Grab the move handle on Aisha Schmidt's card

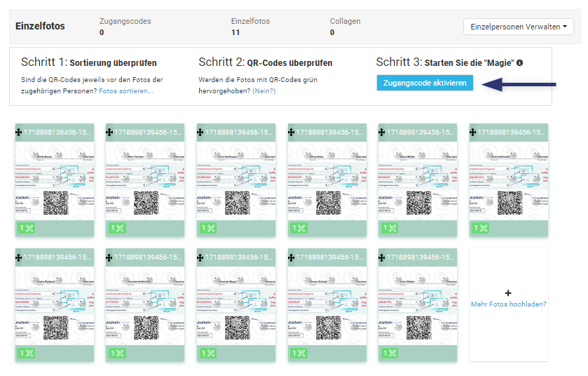[x=472, y=133]
